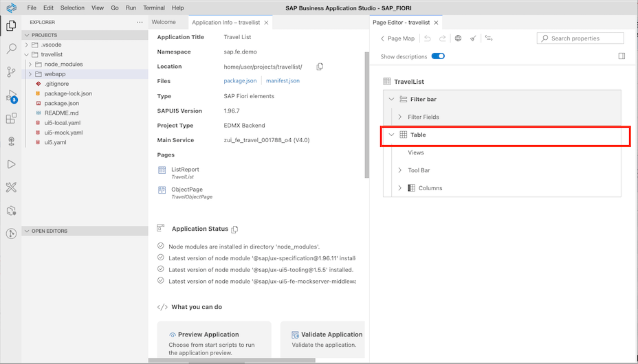Expand the node_modules folder

point(30,64)
